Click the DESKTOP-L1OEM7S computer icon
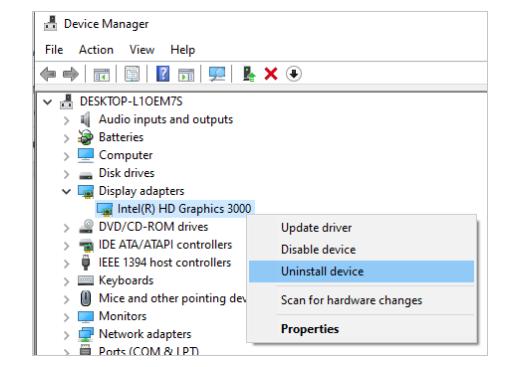Viewport: 515px width, 367px height. pyautogui.click(x=66, y=101)
